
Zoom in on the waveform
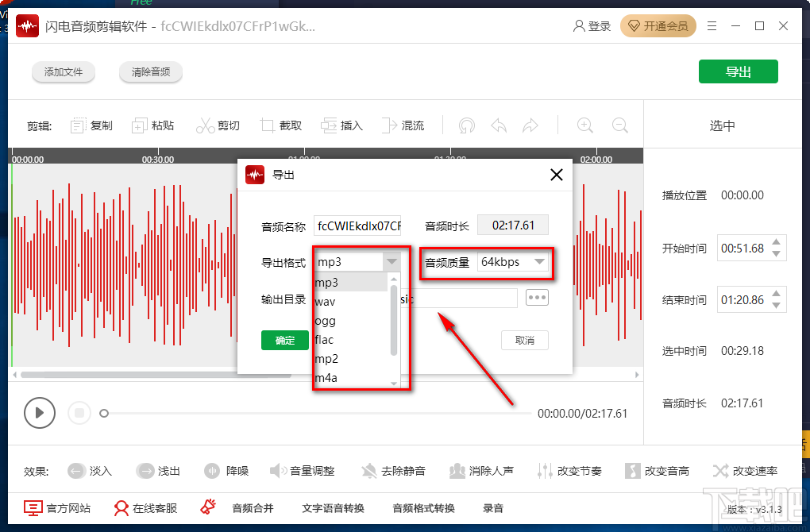[584, 125]
